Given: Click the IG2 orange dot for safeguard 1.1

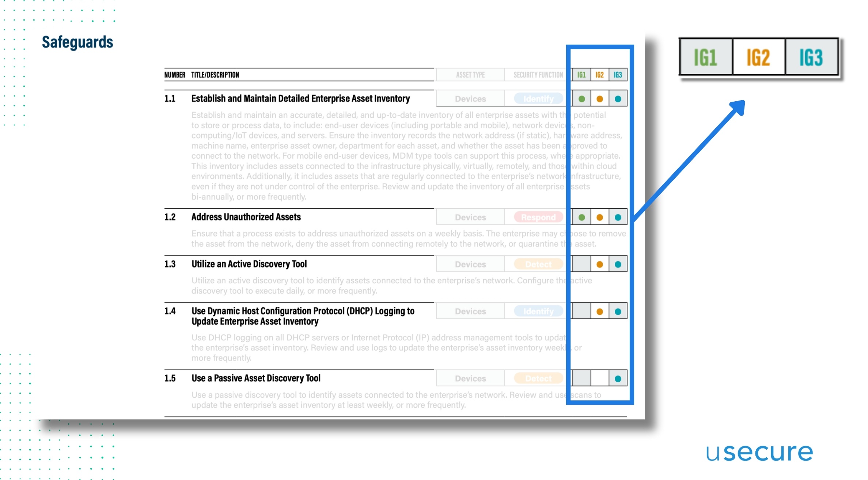Looking at the screenshot, I should [599, 99].
